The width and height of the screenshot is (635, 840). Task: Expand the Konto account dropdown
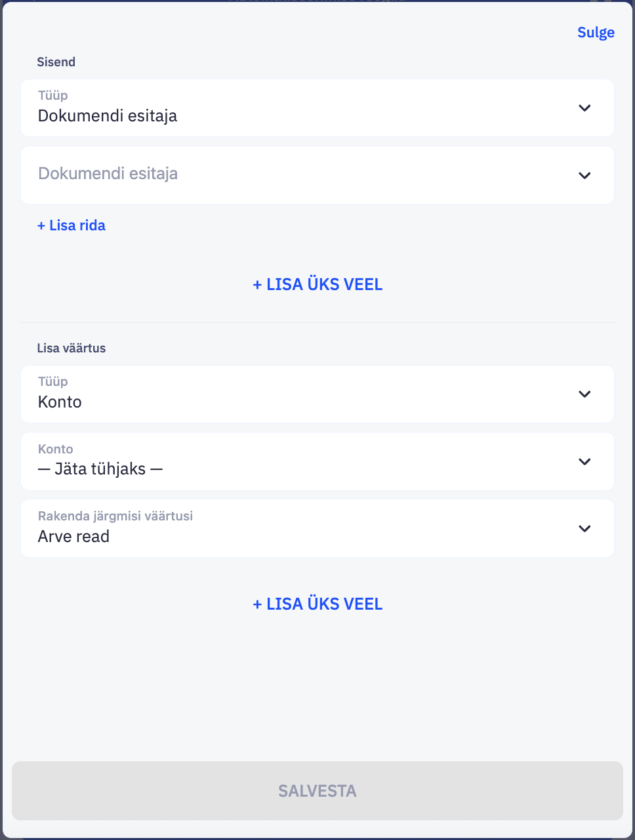click(x=317, y=461)
